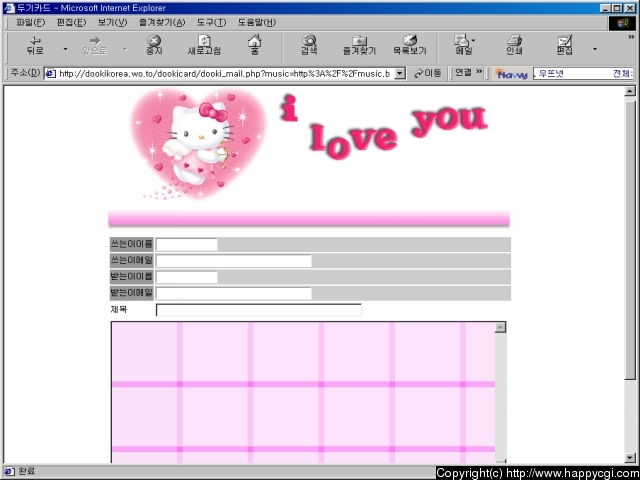
Task: Click the 편집 edit toolbar icon
Action: 565,45
